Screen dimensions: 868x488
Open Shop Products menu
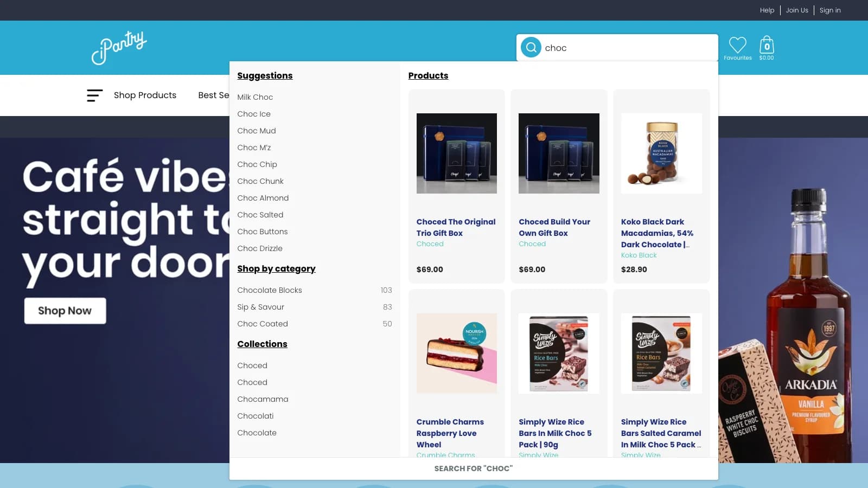pos(145,95)
